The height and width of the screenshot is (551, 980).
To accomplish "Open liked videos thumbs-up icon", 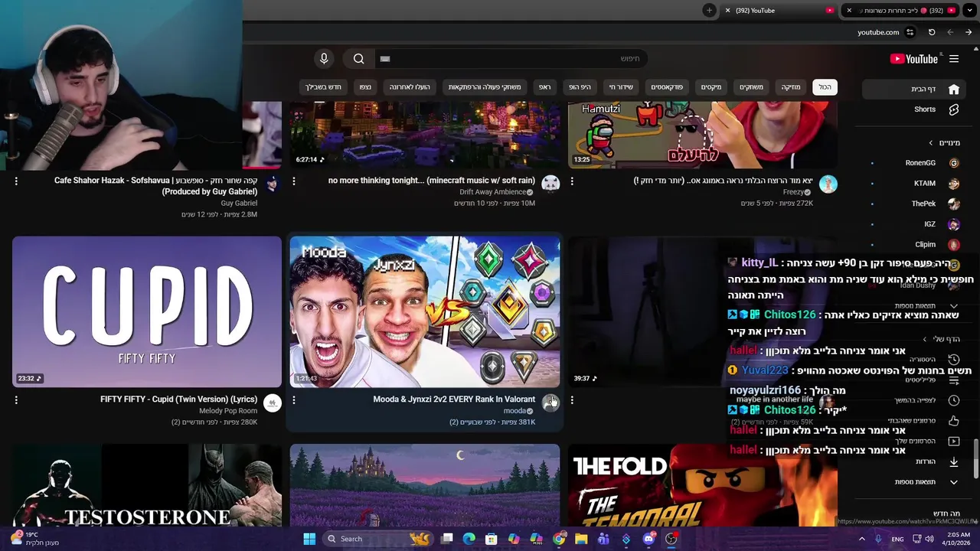I will (954, 421).
